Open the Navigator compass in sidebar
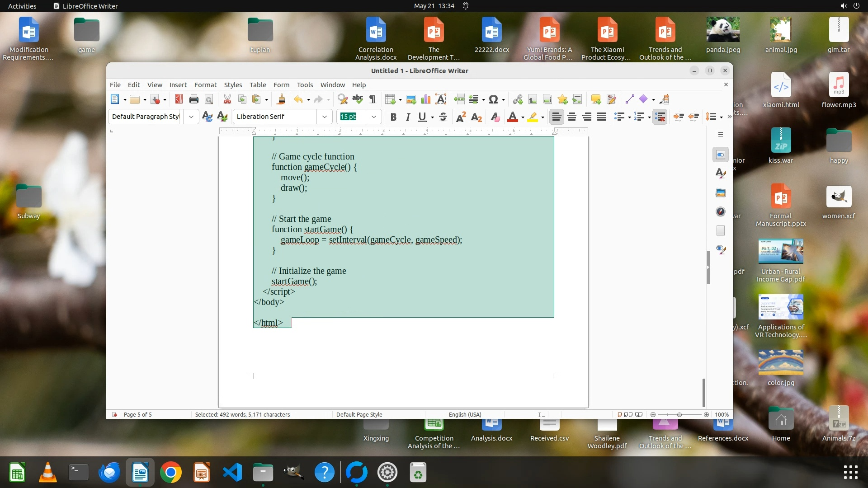 pyautogui.click(x=721, y=211)
